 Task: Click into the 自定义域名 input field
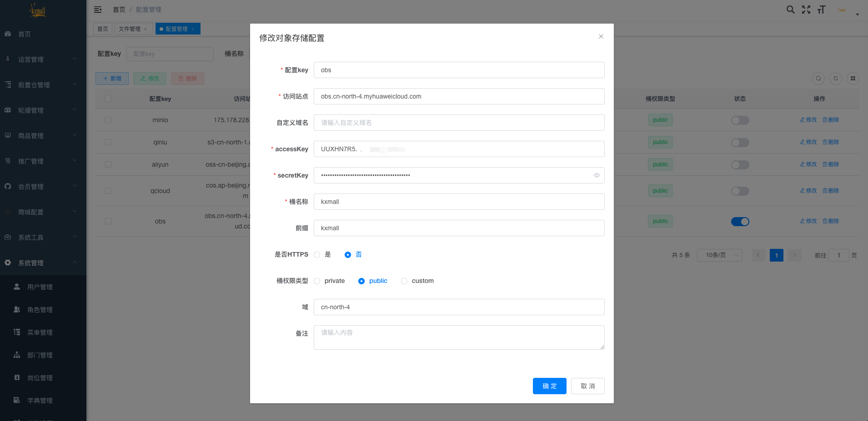coord(459,123)
